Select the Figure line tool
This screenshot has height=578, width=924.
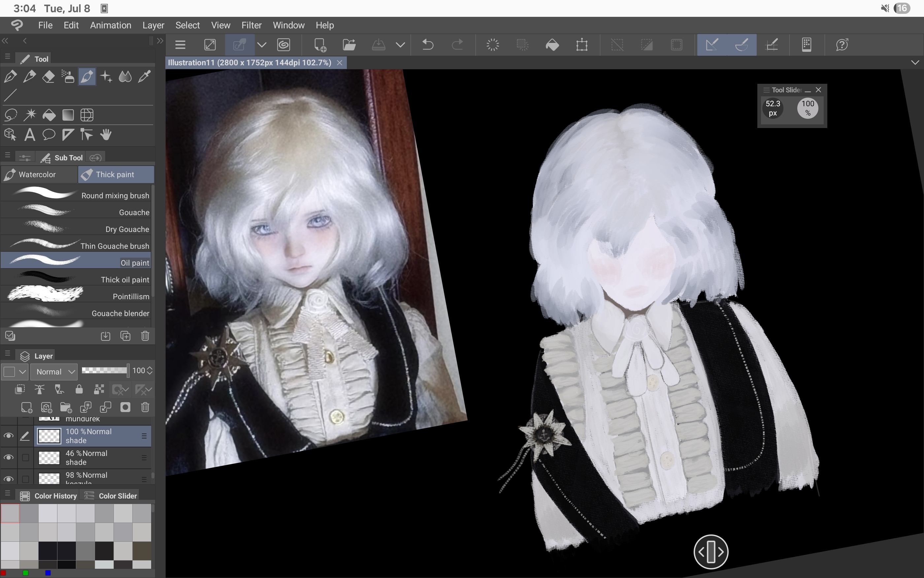10,95
